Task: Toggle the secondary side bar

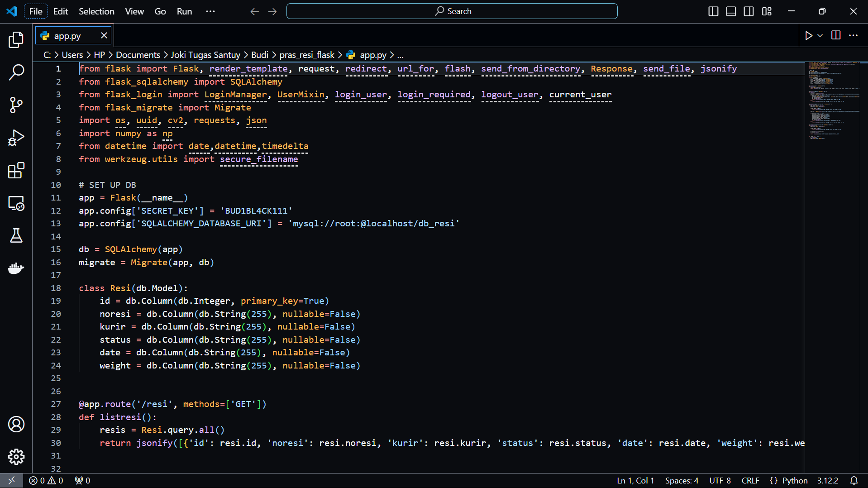Action: (749, 11)
